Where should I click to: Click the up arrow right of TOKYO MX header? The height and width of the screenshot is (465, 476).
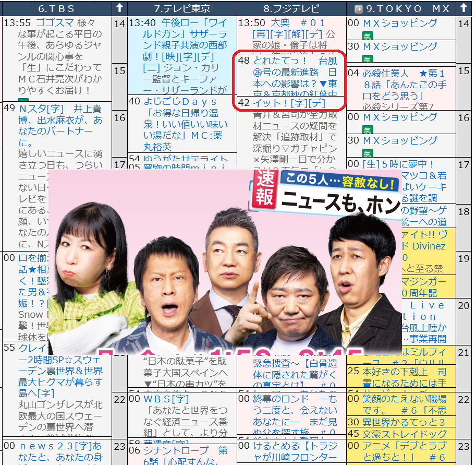tap(463, 8)
